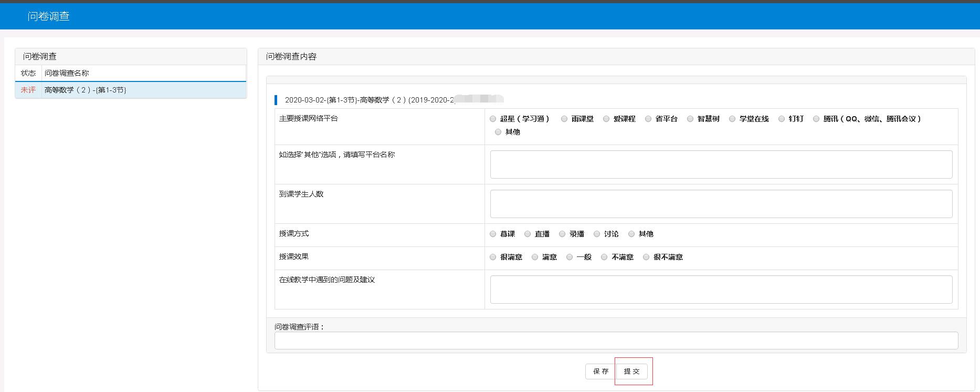980x392 pixels.
Task: Pick 钉钉 as the teaching platform
Action: pyautogui.click(x=782, y=119)
